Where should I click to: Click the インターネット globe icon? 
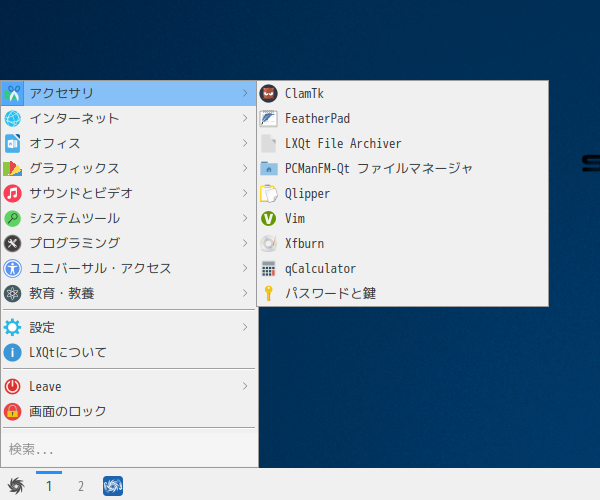tap(13, 118)
